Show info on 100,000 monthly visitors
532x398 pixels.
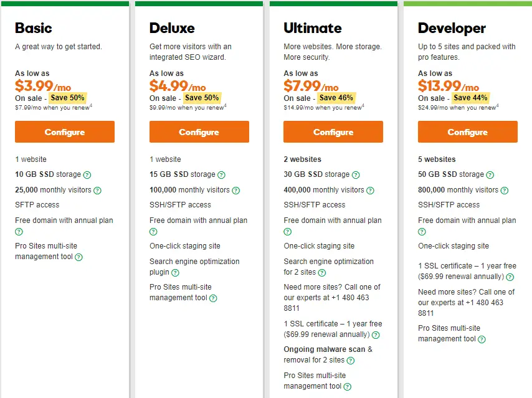click(236, 191)
